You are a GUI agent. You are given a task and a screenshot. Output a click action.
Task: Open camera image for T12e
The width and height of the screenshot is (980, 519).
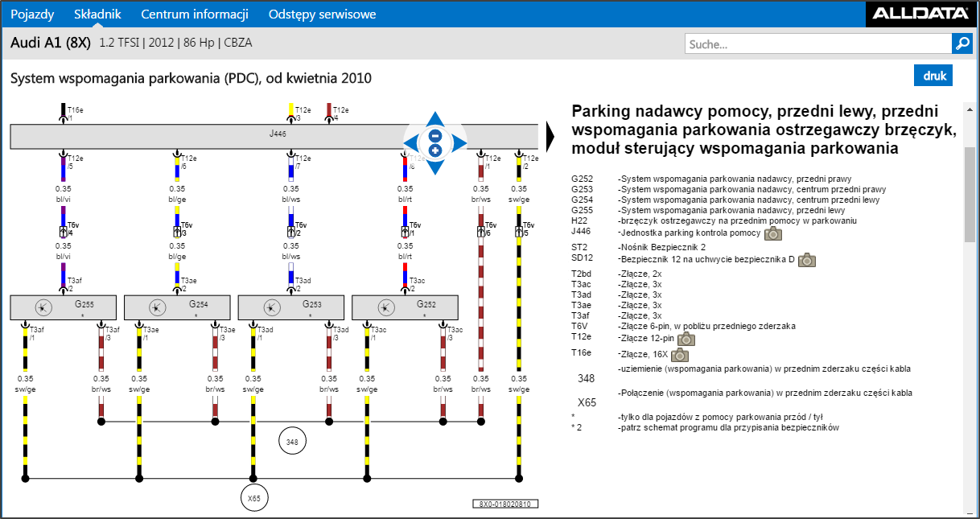pyautogui.click(x=686, y=340)
